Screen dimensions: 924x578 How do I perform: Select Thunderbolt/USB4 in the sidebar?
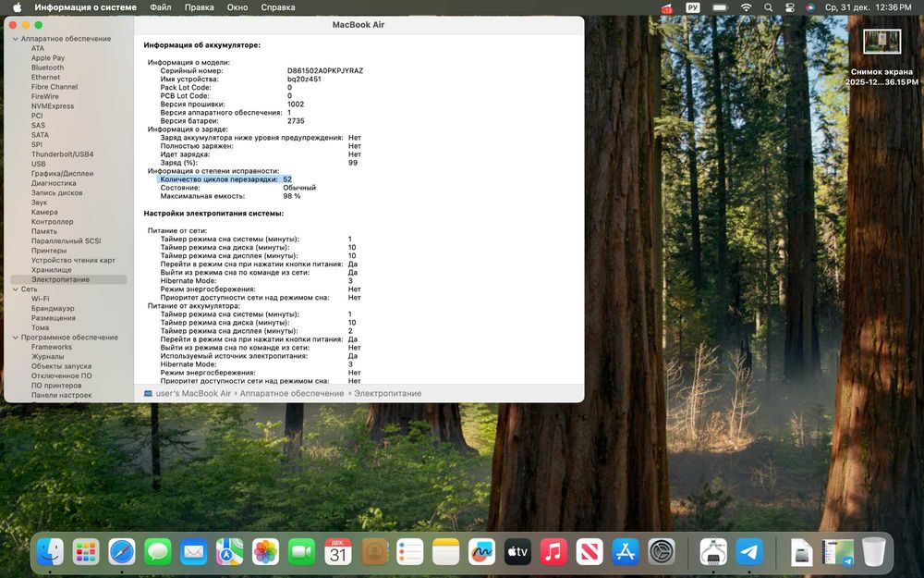[x=63, y=154]
